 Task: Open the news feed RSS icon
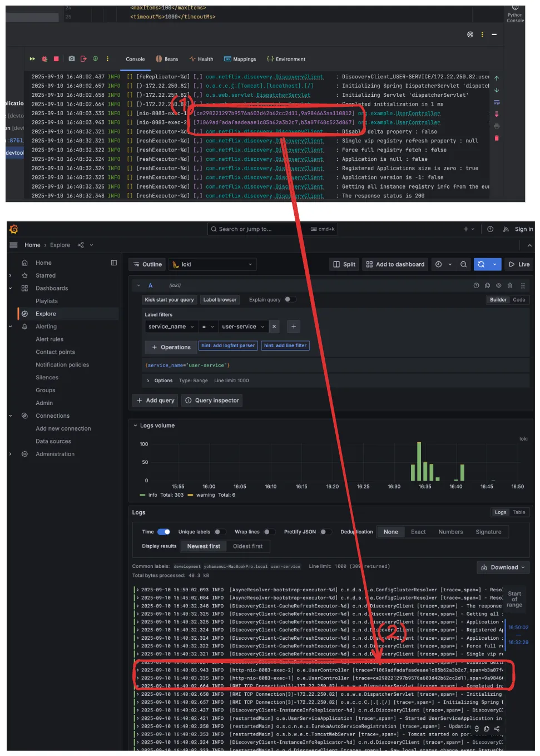506,229
